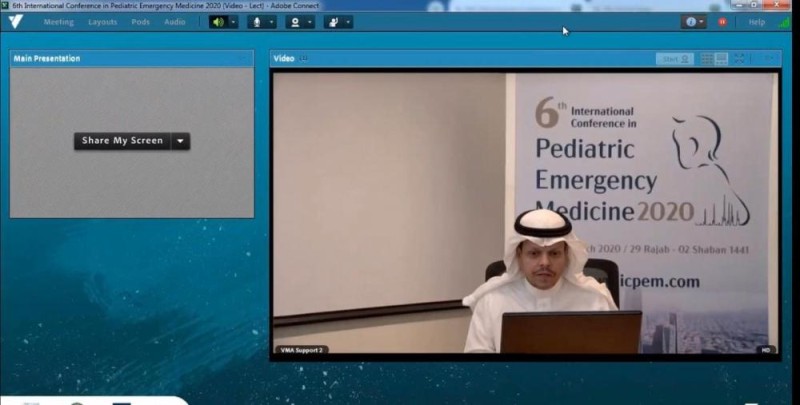Click the small icon beside the Video title
This screenshot has height=405, width=800.
pyautogui.click(x=304, y=59)
